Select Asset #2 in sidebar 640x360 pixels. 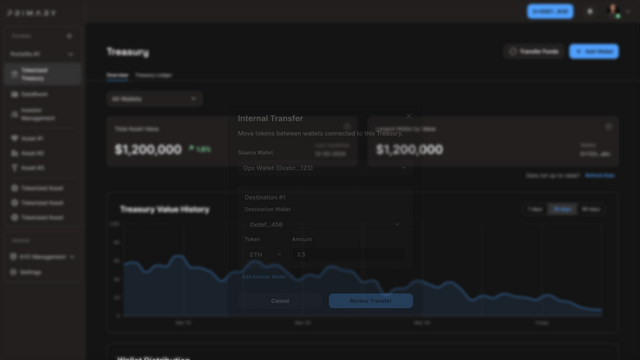pos(42,153)
